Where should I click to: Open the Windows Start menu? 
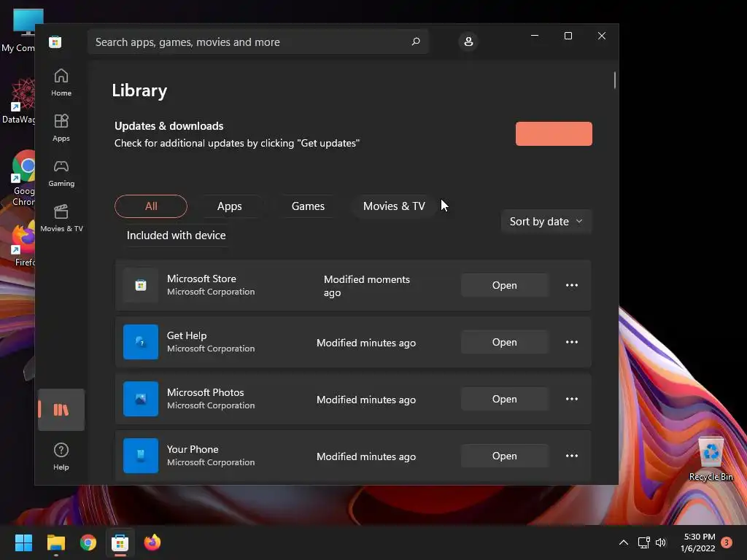pos(23,542)
